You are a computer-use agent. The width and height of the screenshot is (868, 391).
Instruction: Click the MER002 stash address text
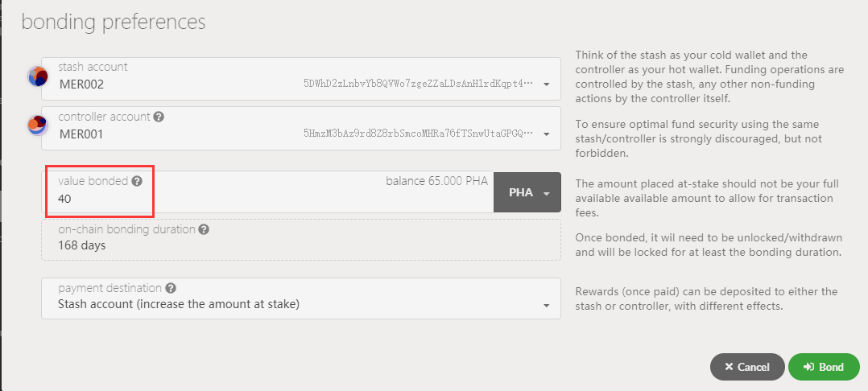[x=418, y=84]
